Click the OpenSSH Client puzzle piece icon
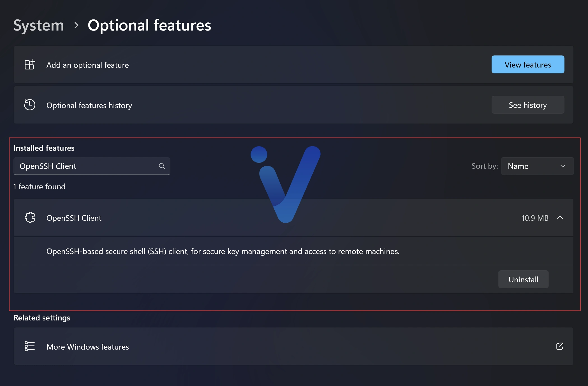The image size is (588, 386). point(30,217)
